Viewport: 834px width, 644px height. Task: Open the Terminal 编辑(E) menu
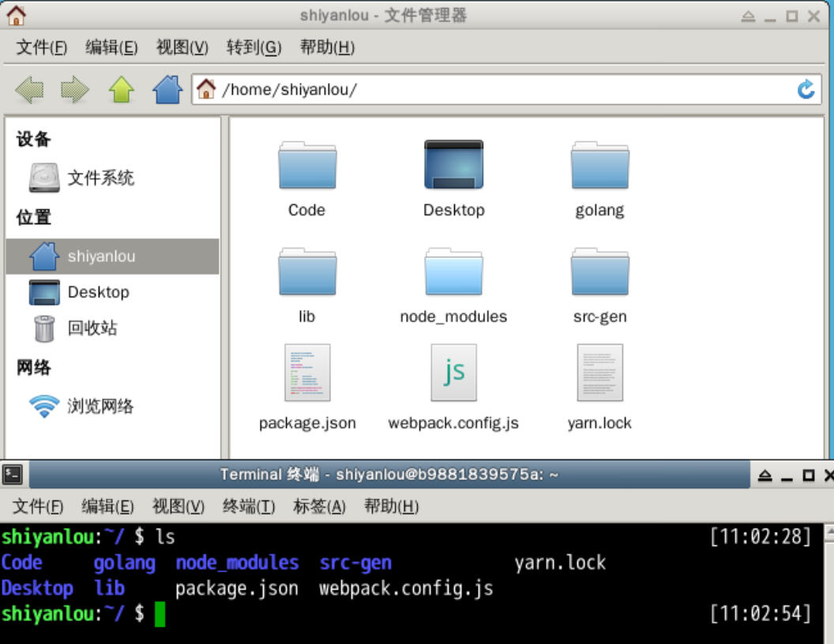pyautogui.click(x=108, y=507)
